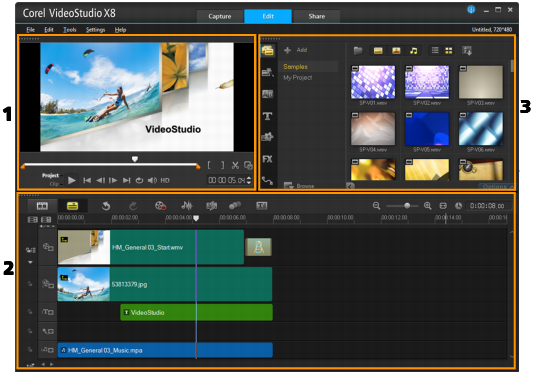The image size is (535, 387).
Task: Toggle the show audio files filter
Action: [x=414, y=51]
